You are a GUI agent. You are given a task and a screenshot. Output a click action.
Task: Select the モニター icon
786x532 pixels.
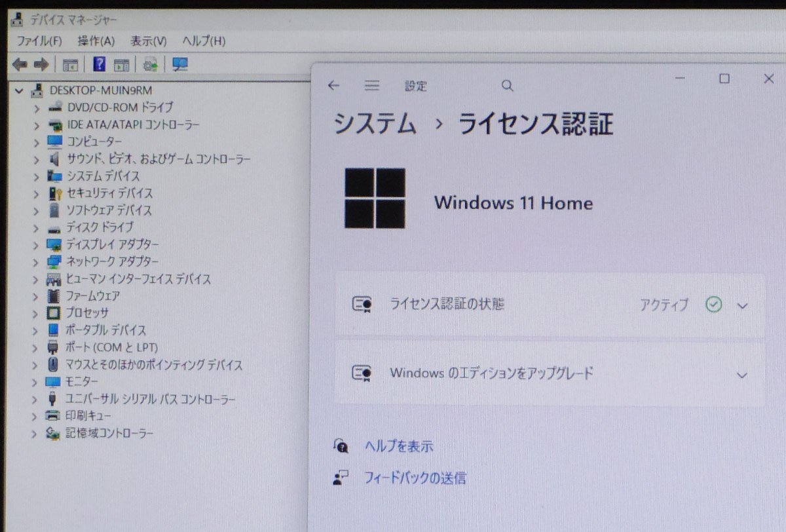(x=54, y=381)
